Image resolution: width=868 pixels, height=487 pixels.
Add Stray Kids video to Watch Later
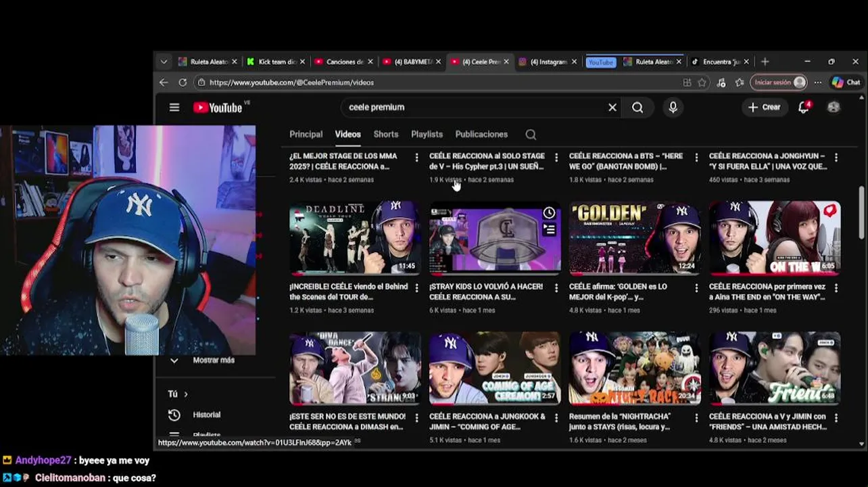pyautogui.click(x=549, y=213)
